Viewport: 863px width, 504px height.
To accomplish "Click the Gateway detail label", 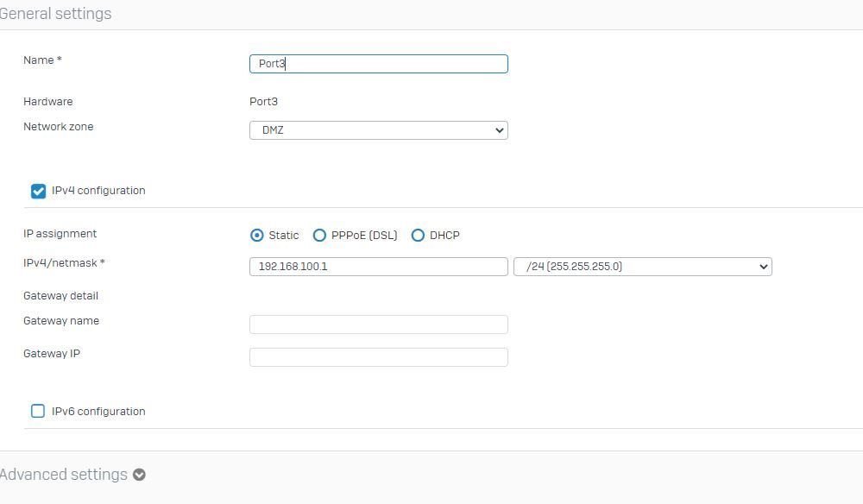I will (x=60, y=296).
